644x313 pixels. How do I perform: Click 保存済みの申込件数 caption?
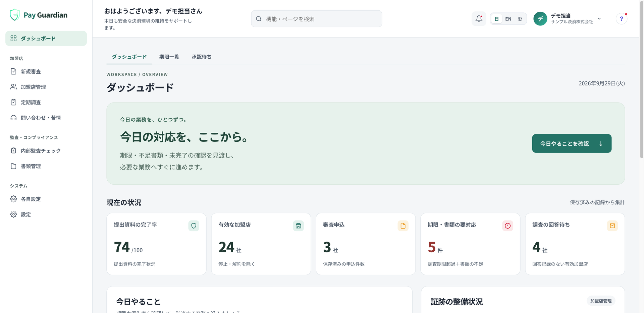pos(344,264)
